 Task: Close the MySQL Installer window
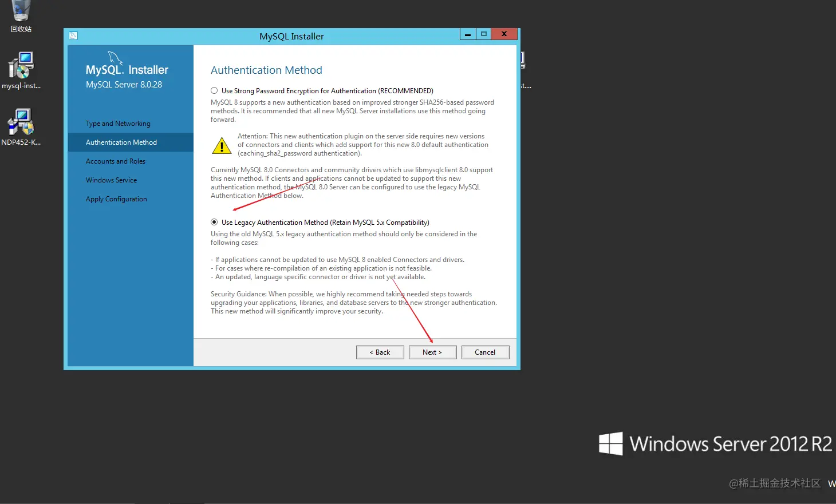coord(504,34)
